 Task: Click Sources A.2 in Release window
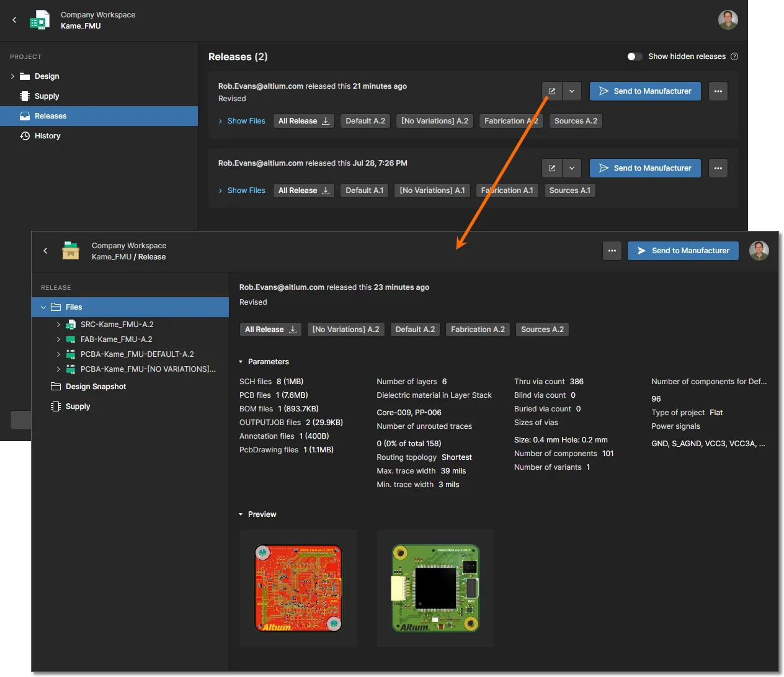tap(542, 330)
